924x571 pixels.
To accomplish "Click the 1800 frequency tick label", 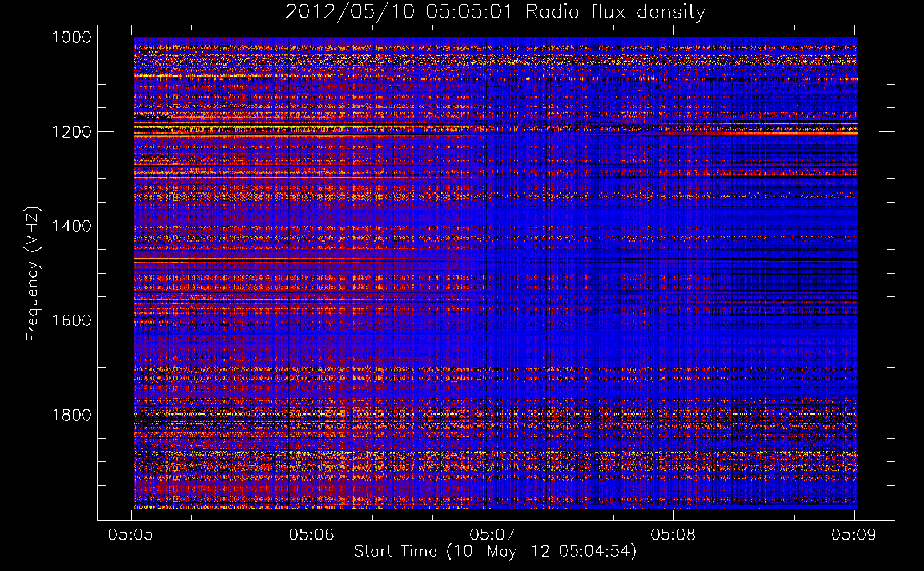I will tap(71, 415).
